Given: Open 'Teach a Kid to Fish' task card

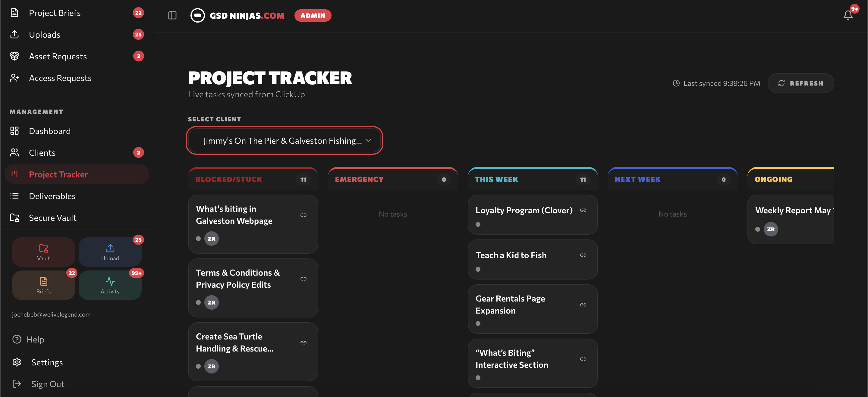Looking at the screenshot, I should [532, 259].
